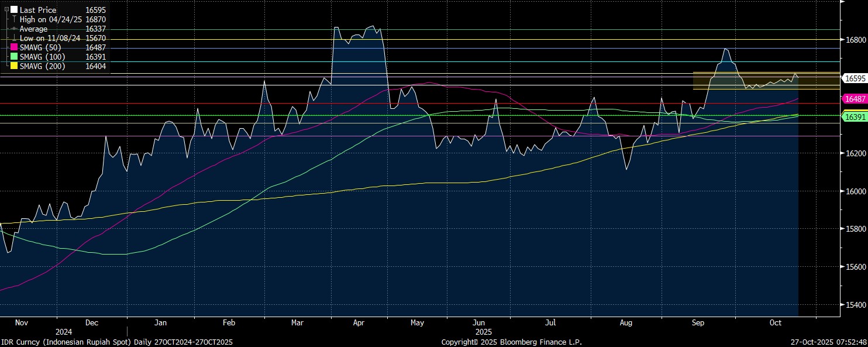
Task: Collapse the Last Price legend tree
Action: coord(6,10)
